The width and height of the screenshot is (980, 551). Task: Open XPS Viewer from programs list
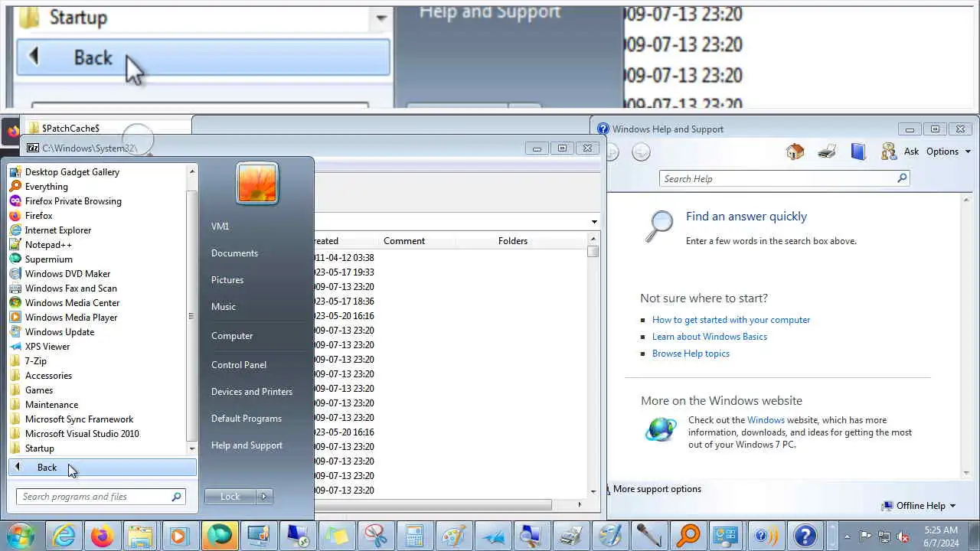[47, 347]
